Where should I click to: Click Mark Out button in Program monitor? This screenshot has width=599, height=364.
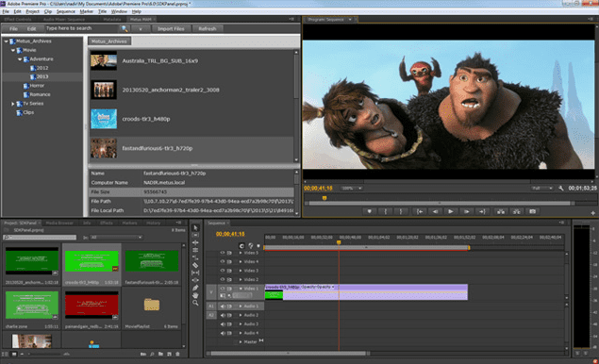point(401,211)
